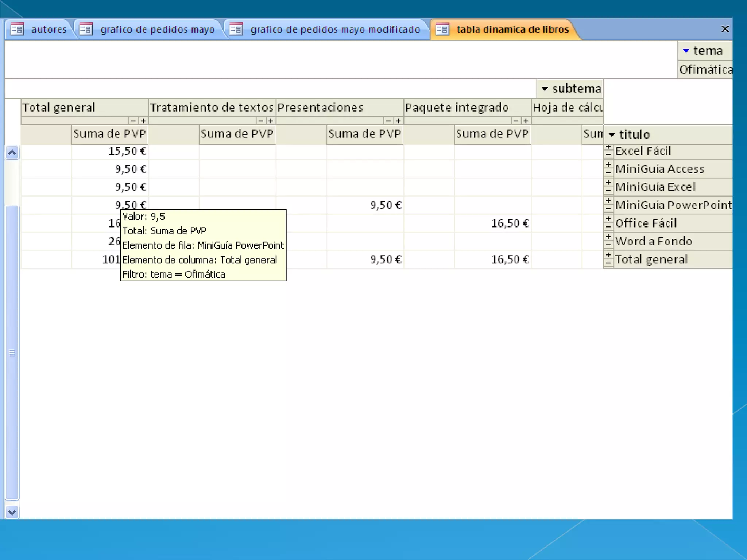Click the autores tab icon

click(17, 29)
